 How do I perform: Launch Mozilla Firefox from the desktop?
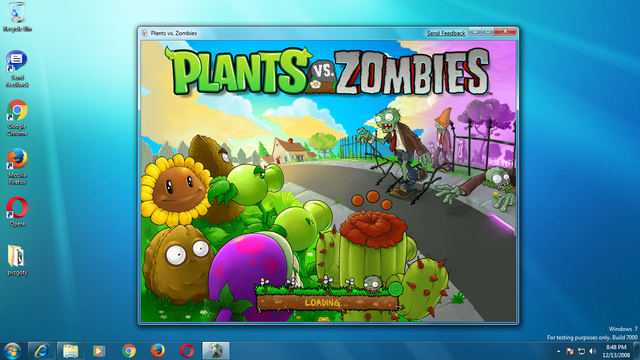(x=17, y=167)
